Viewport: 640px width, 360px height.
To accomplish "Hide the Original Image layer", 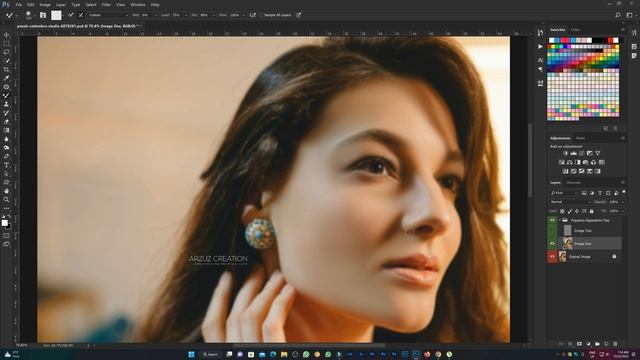I will point(552,257).
